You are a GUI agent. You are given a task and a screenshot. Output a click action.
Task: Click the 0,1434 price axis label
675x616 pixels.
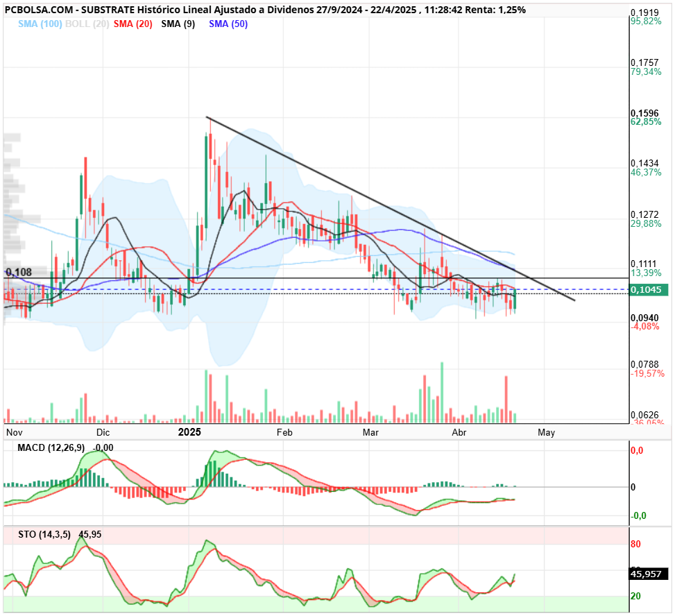[645, 163]
